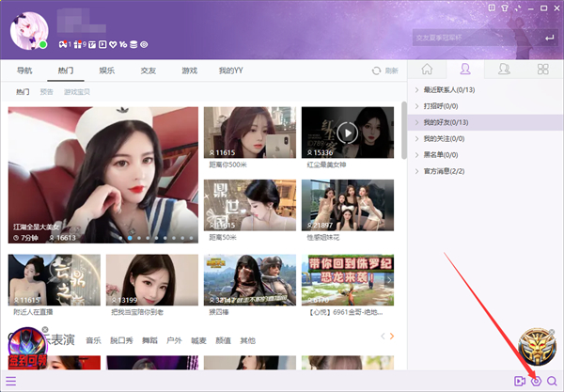The image size is (564, 392).
Task: Open the apps grid icon in sidebar
Action: coord(541,70)
